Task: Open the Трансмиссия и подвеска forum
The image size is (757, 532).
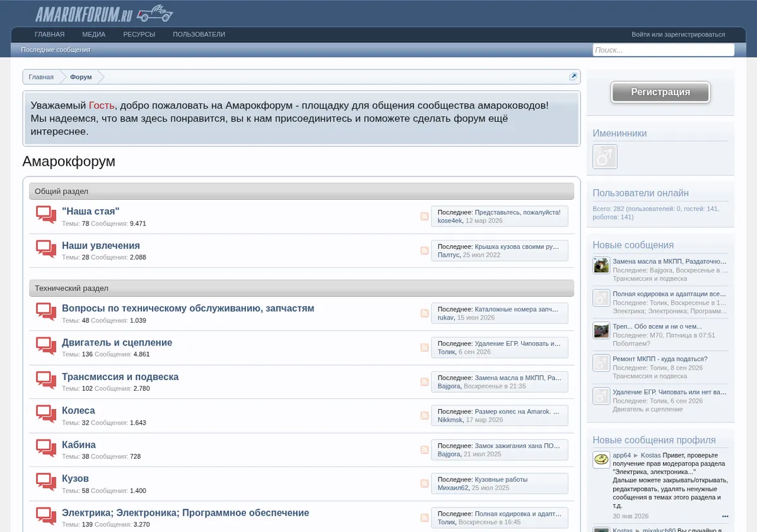Action: 120,377
